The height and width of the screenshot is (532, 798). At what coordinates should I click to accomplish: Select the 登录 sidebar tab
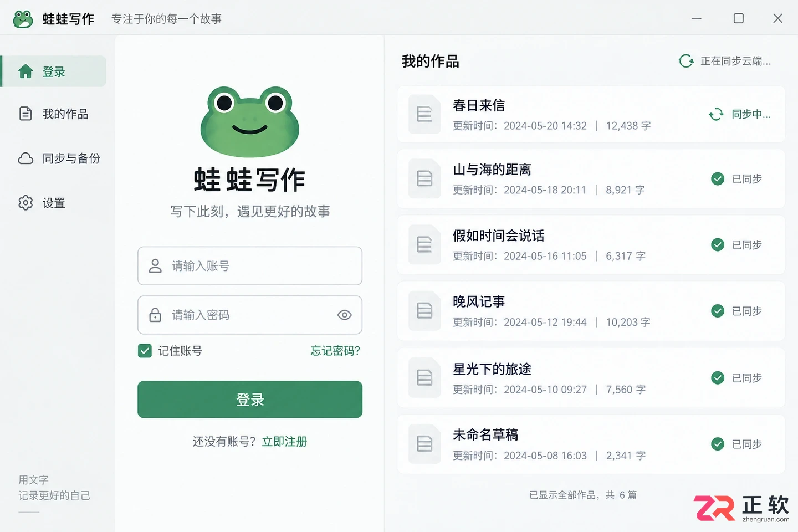tap(54, 71)
